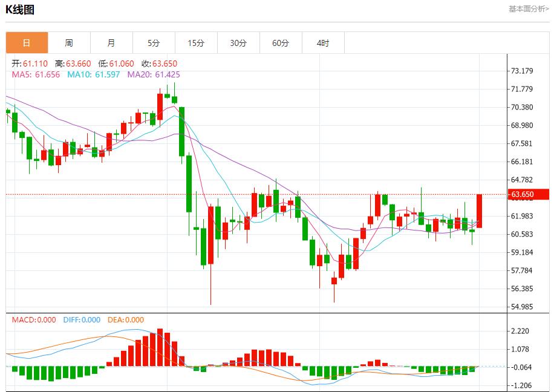
Task: Select the 5分 interval tab
Action: click(153, 42)
